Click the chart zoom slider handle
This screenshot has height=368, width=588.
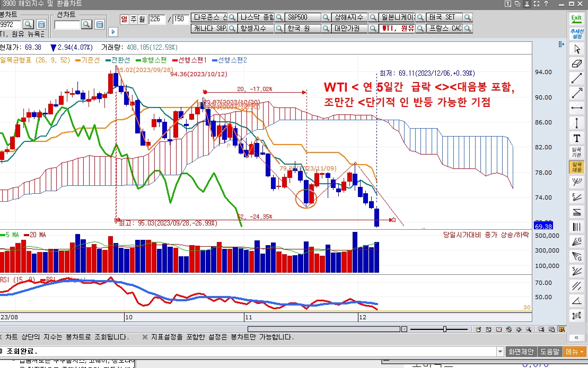(x=444, y=329)
